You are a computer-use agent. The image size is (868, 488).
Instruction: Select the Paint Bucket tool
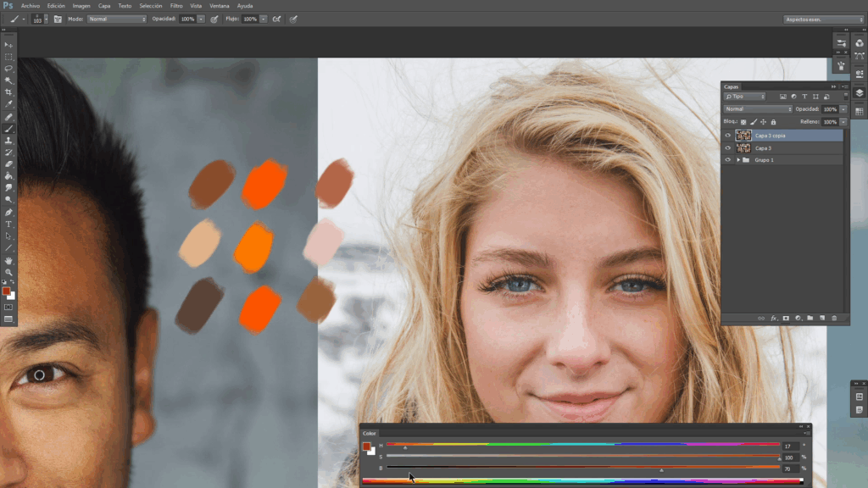(8, 176)
